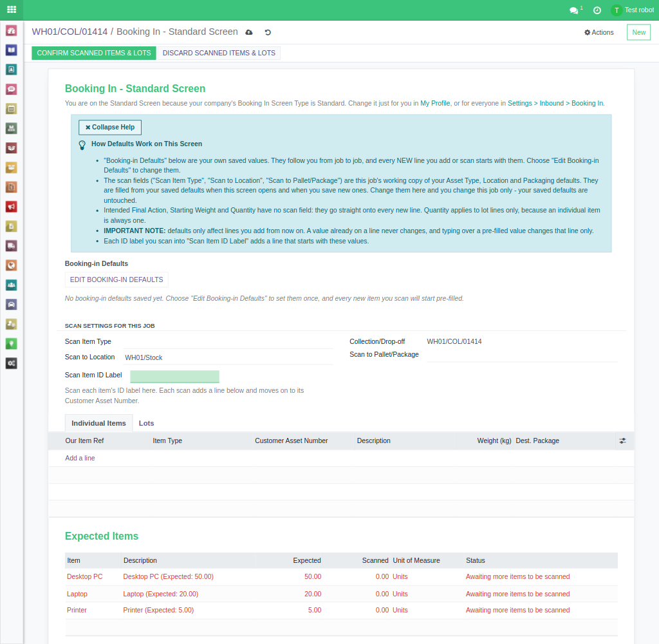Open the Actions gear menu
The image size is (659, 644).
(599, 32)
